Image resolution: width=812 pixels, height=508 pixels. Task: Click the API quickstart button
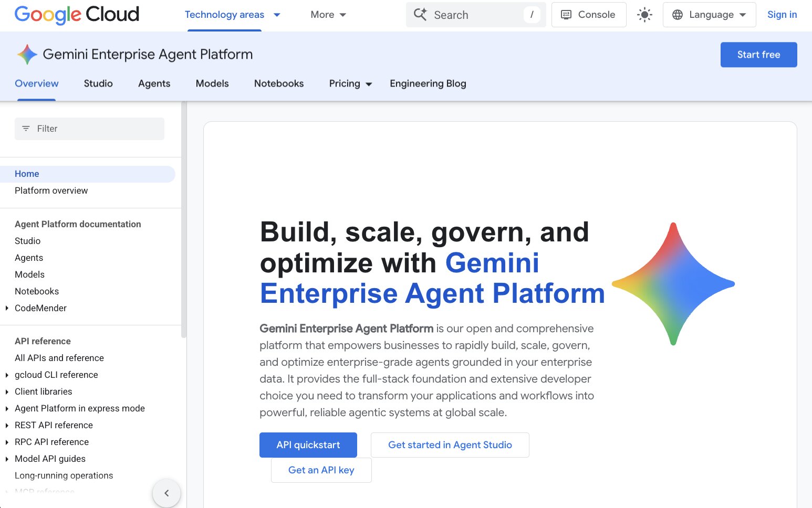tap(308, 445)
